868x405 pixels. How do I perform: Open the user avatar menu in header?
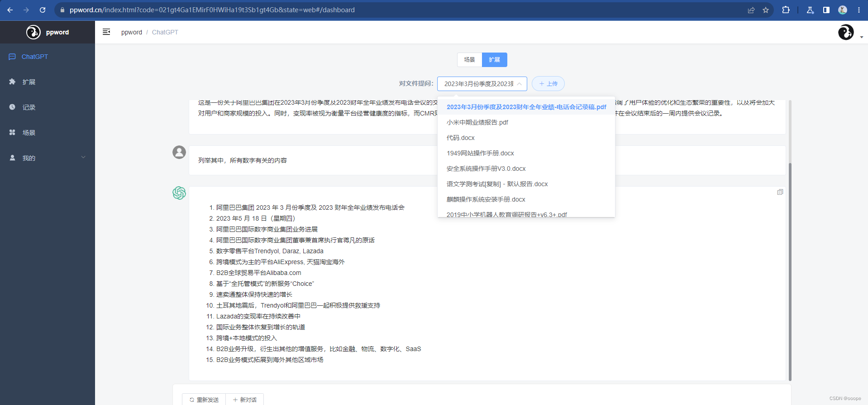click(x=846, y=32)
